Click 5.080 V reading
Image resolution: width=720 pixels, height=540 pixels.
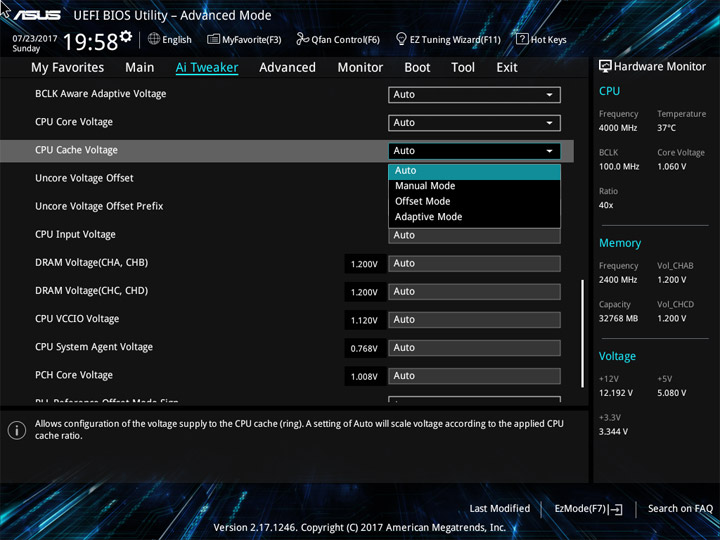pyautogui.click(x=672, y=393)
